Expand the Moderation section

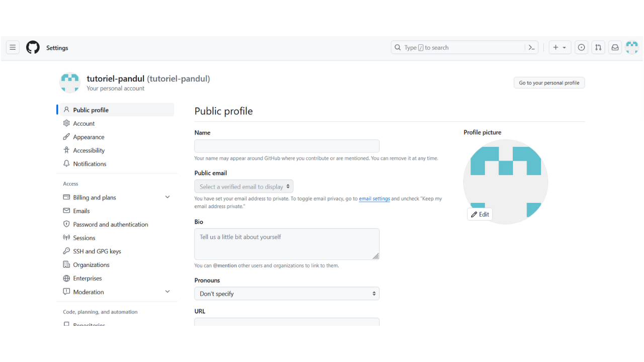167,292
